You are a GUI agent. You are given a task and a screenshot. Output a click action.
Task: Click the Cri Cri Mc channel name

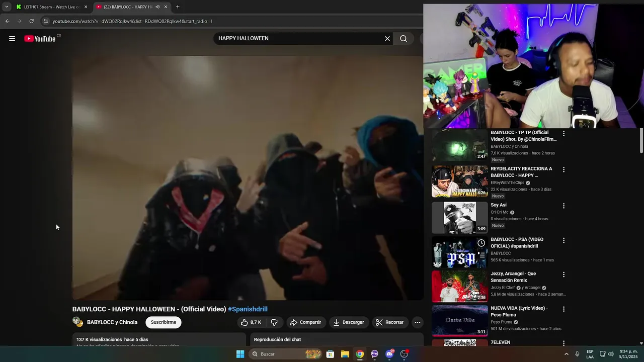coord(500,212)
